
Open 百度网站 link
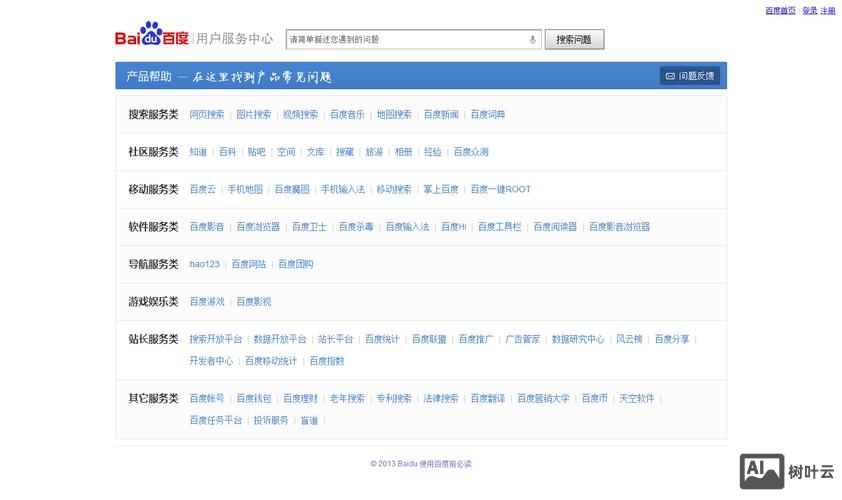click(x=249, y=264)
